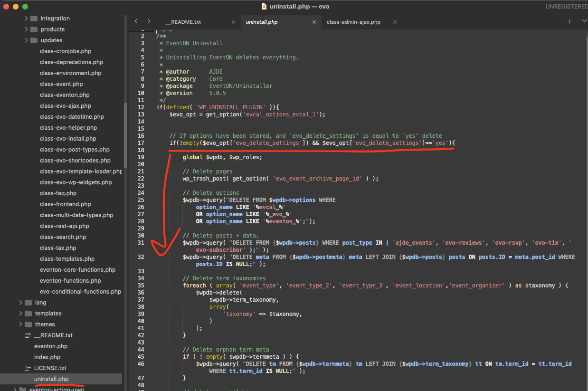Screen dimensions: 588x391
Task: Click the back navigation arrow in tab bar
Action: click(136, 21)
